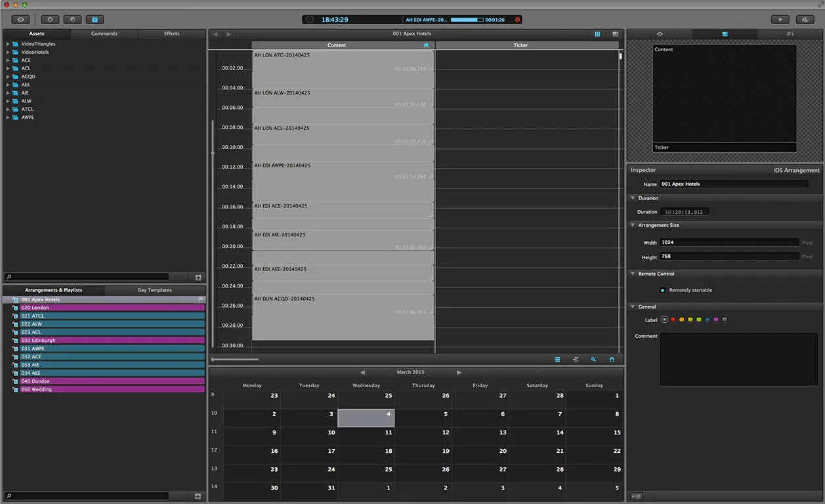Select the 030 Edinburgh playlist
This screenshot has width=825, height=504.
coord(112,341)
